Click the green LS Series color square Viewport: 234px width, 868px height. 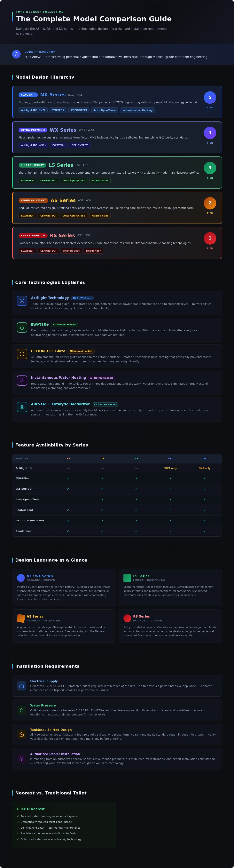pyautogui.click(x=127, y=578)
